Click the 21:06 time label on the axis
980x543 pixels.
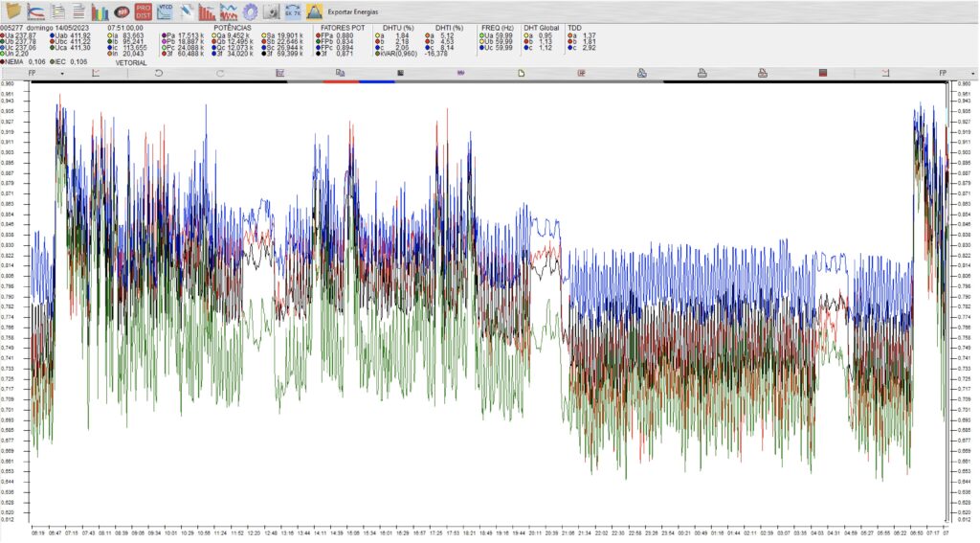pyautogui.click(x=568, y=531)
